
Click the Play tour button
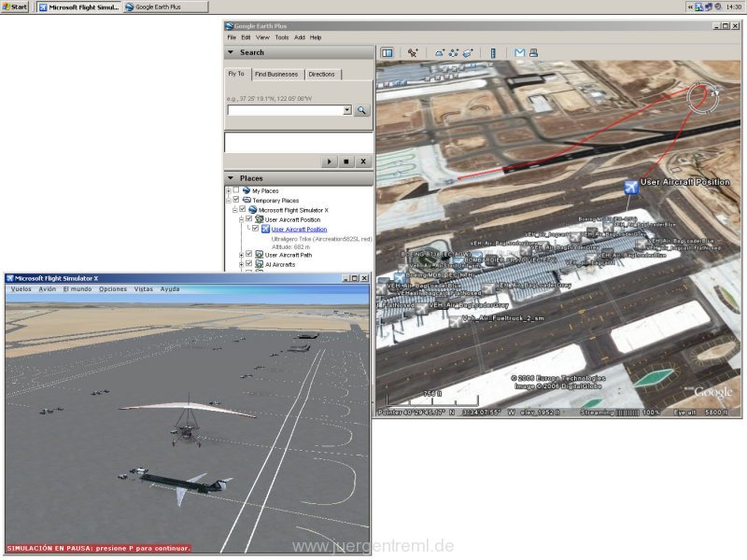click(329, 161)
